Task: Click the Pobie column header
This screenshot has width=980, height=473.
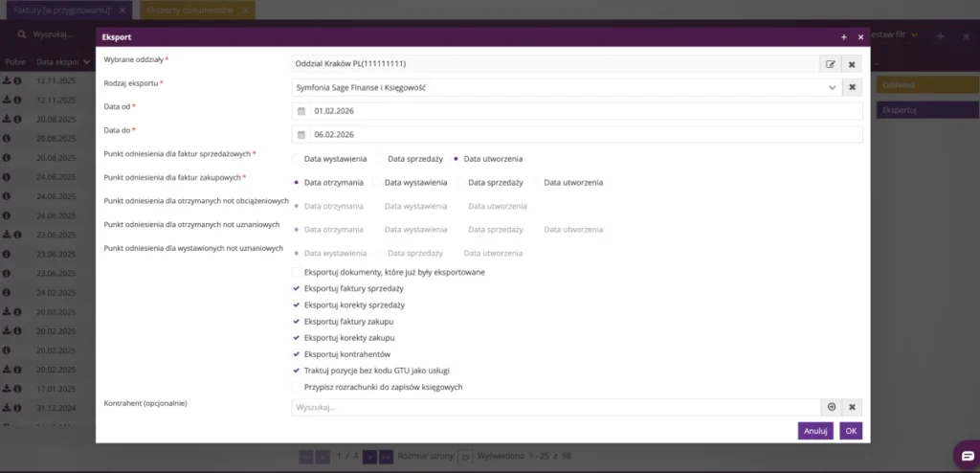Action: (x=15, y=62)
